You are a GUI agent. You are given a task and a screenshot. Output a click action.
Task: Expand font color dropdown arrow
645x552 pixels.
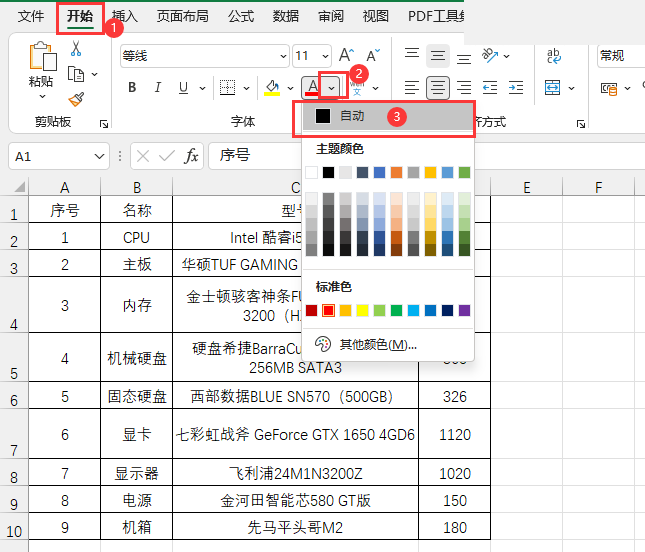click(x=331, y=88)
